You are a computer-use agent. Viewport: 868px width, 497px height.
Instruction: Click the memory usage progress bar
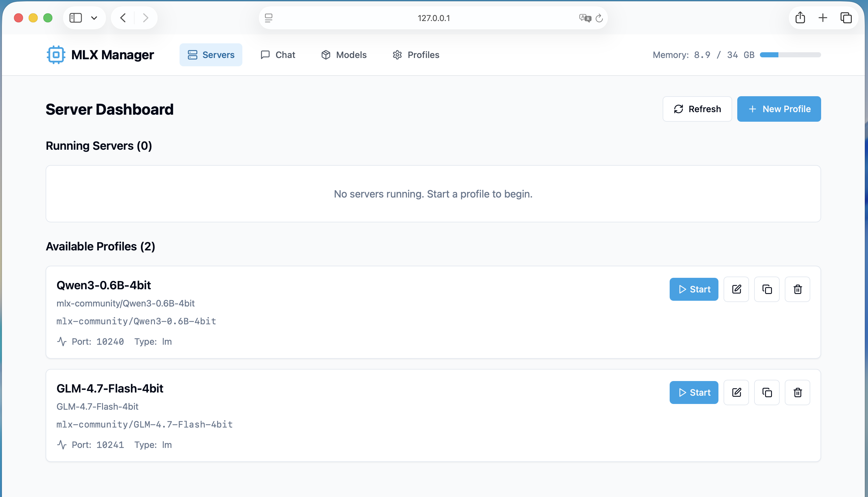(x=790, y=54)
